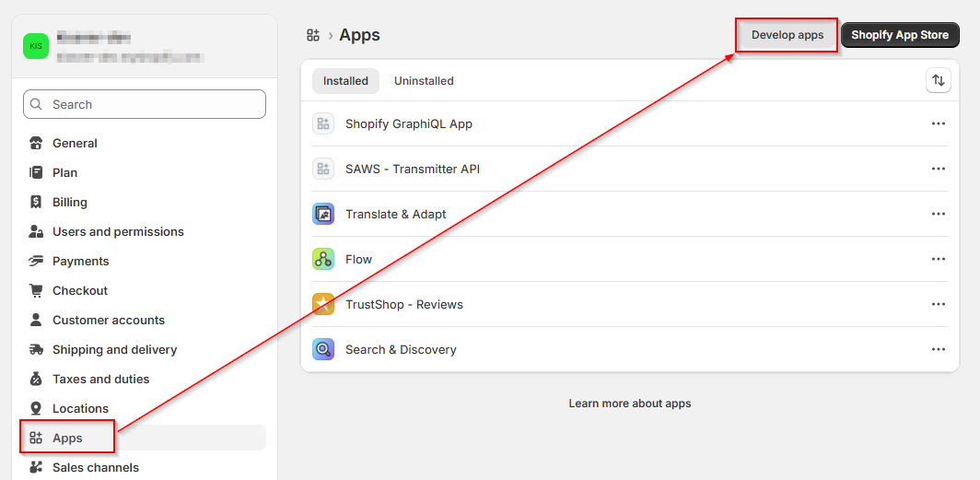
Task: Open more options for Flow
Action: click(x=939, y=259)
